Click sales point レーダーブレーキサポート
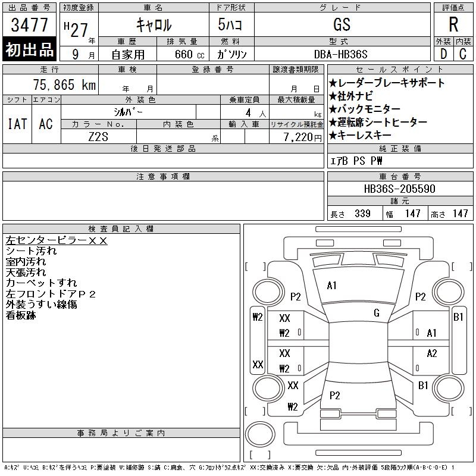This screenshot has height=476, width=476. [387, 83]
